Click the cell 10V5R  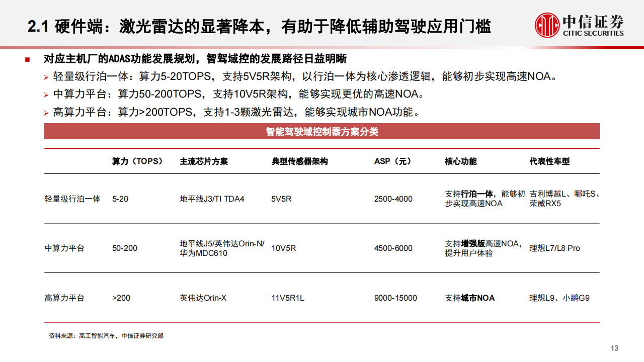click(x=284, y=248)
